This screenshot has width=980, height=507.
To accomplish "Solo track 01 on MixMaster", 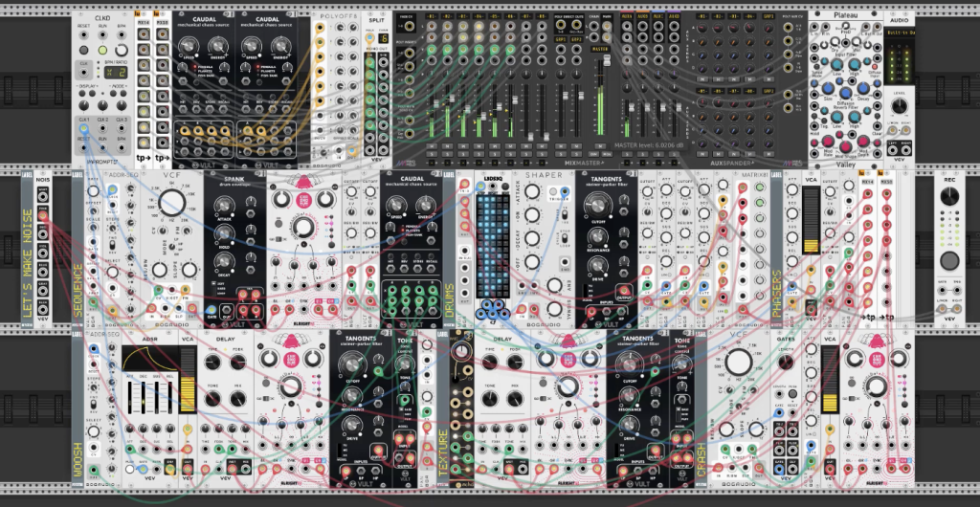I will pos(433,154).
